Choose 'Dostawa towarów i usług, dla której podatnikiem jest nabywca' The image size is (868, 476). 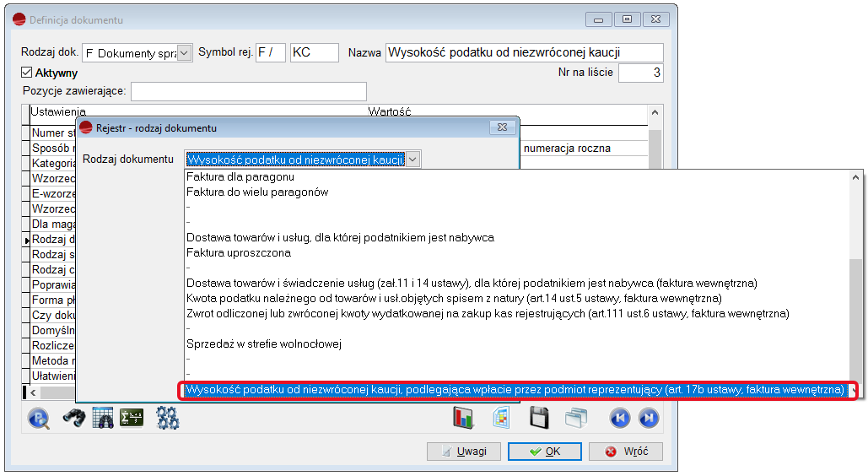341,237
